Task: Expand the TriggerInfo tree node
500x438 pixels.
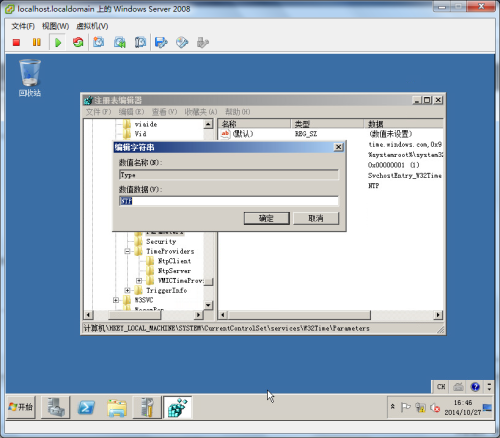Action: click(x=127, y=290)
